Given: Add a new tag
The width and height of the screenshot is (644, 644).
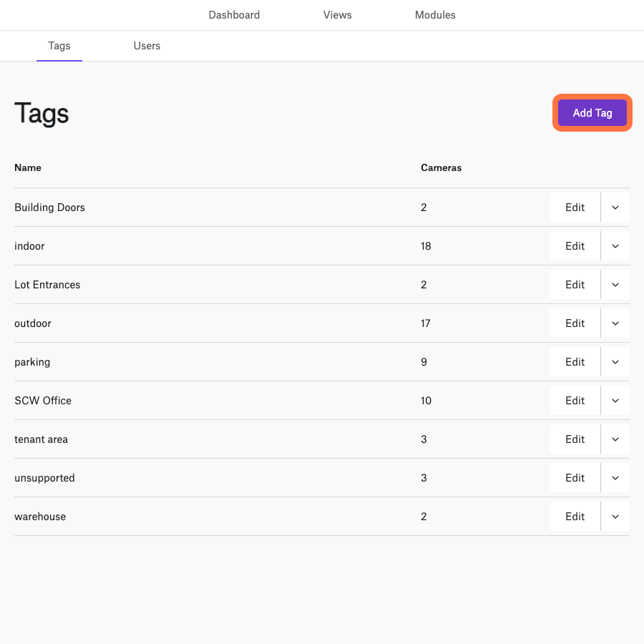Looking at the screenshot, I should click(x=592, y=113).
